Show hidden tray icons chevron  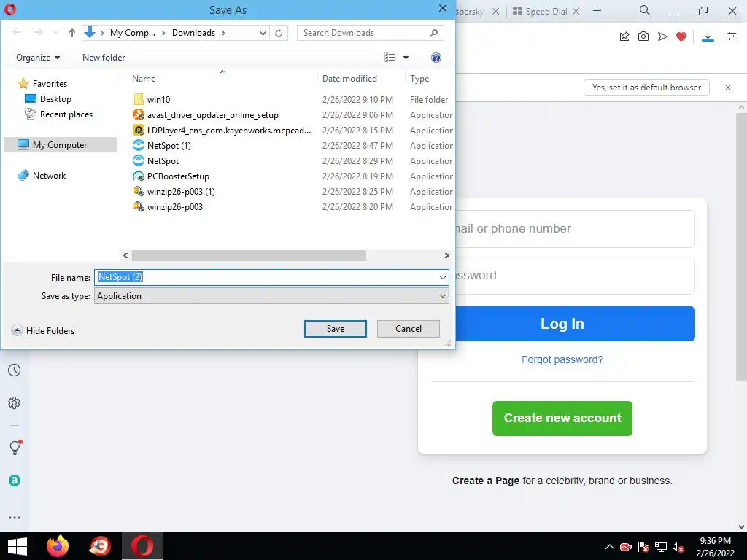(609, 547)
